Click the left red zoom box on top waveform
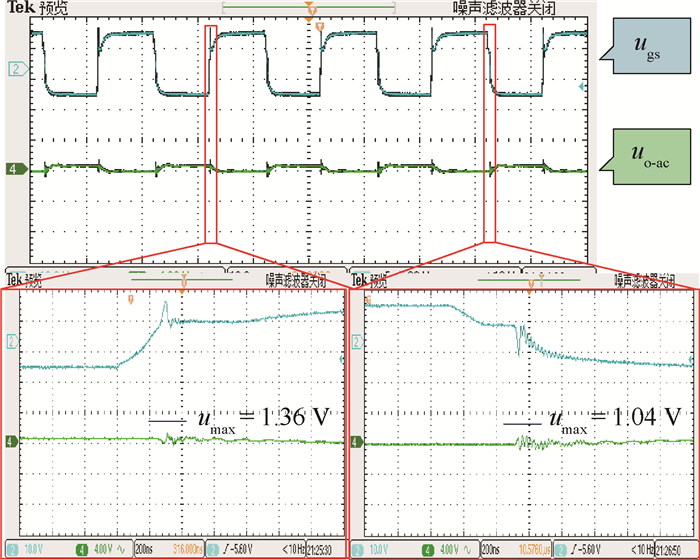 coord(209,133)
